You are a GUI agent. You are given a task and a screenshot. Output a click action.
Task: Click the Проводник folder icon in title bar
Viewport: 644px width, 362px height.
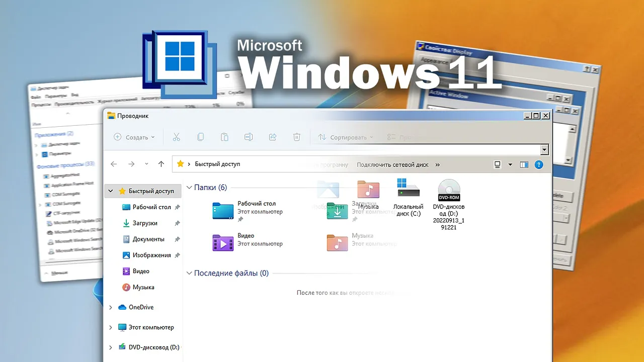point(111,116)
